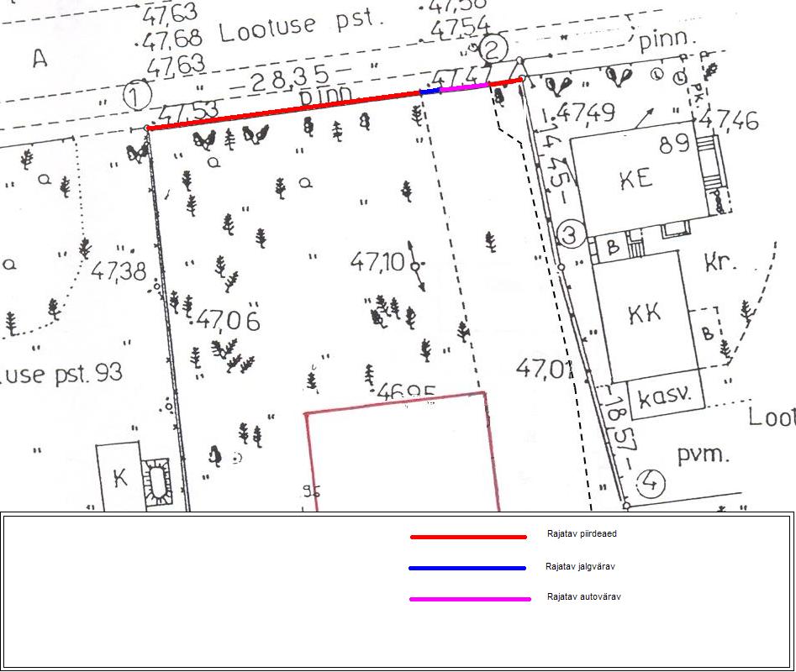Image resolution: width=796 pixels, height=672 pixels.
Task: Click the 'Rajatav autovärav' legend label
Action: (x=583, y=597)
